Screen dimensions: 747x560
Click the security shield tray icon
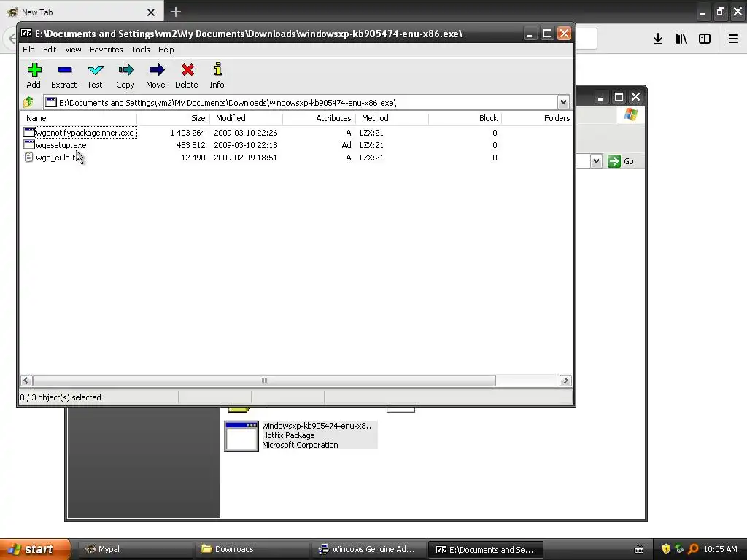coord(666,549)
